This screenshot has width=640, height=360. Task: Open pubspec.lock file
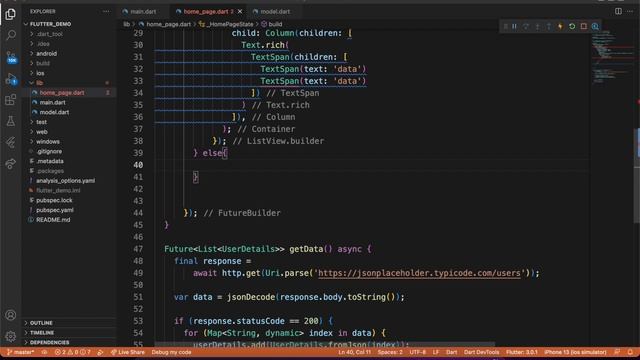pyautogui.click(x=54, y=200)
